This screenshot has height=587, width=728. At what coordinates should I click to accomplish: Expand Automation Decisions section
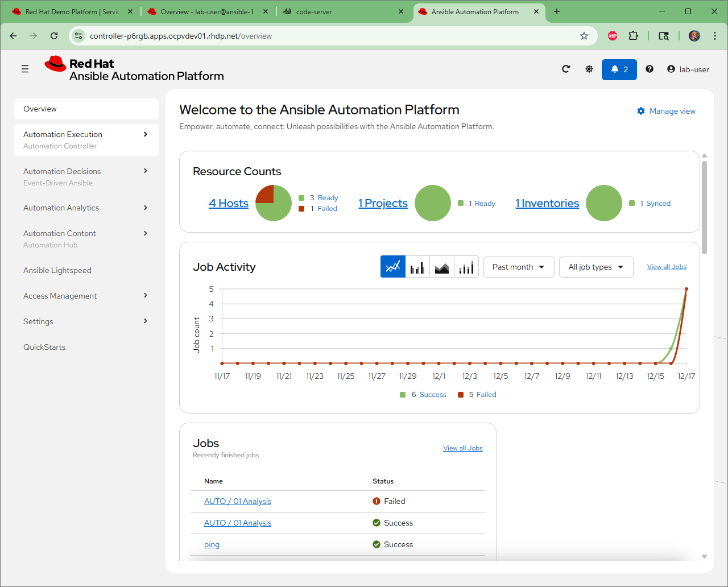point(86,177)
